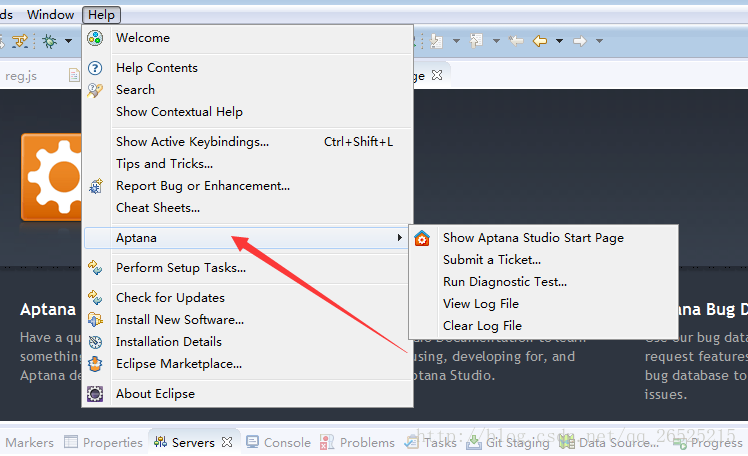Choose Show Contextual Help
The image size is (748, 456).
point(247,112)
